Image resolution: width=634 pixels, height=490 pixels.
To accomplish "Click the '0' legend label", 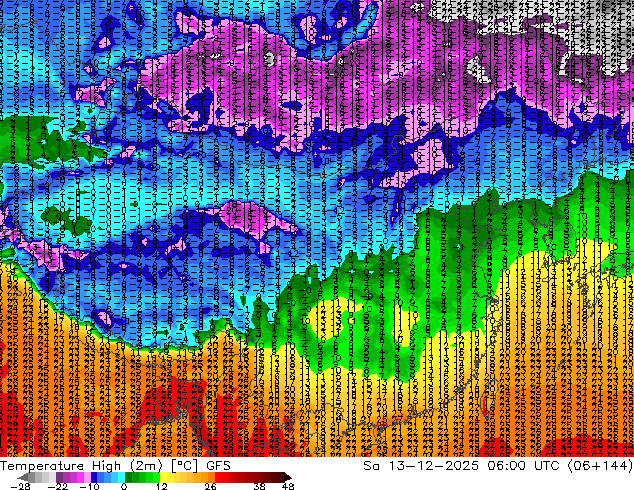I will 124,486.
